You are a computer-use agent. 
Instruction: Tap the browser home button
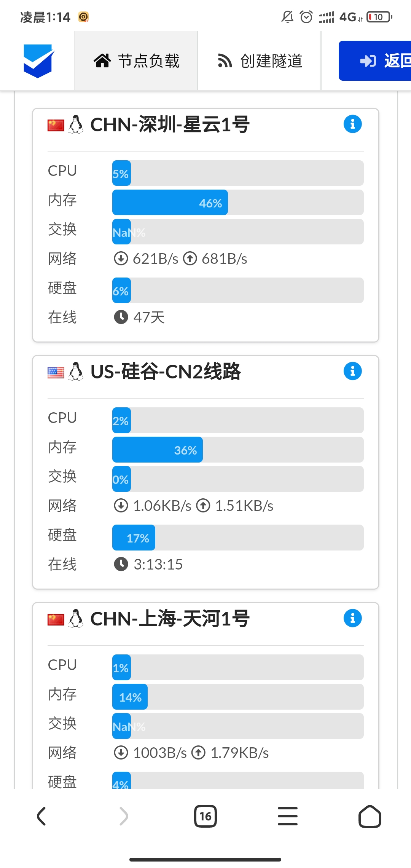tap(370, 816)
